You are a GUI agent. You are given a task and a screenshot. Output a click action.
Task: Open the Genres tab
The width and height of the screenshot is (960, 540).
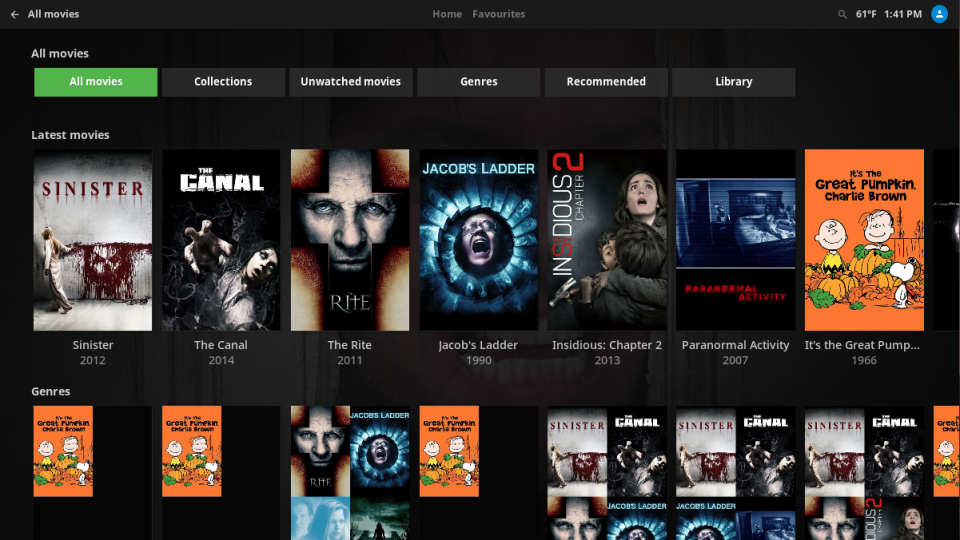pos(479,82)
